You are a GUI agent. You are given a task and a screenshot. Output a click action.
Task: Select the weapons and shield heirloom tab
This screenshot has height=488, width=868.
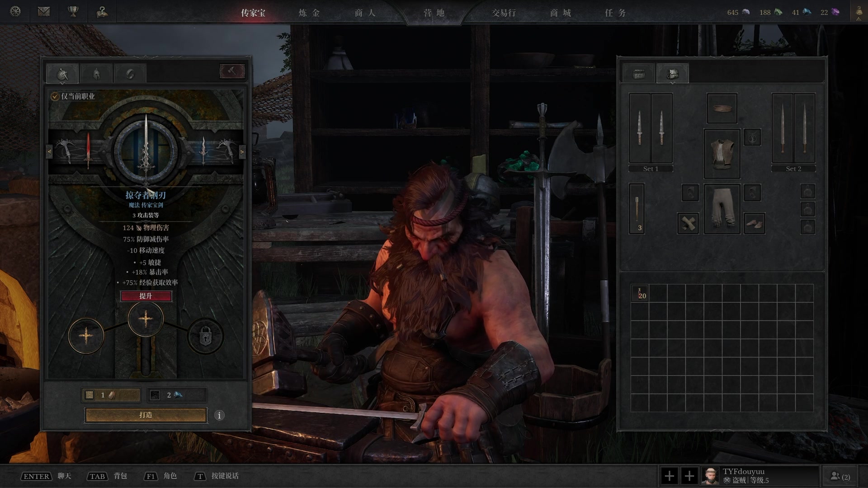point(63,74)
